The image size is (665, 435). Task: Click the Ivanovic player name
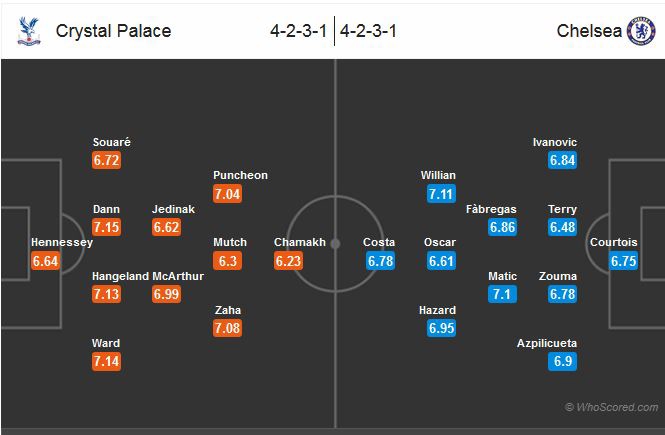[555, 142]
